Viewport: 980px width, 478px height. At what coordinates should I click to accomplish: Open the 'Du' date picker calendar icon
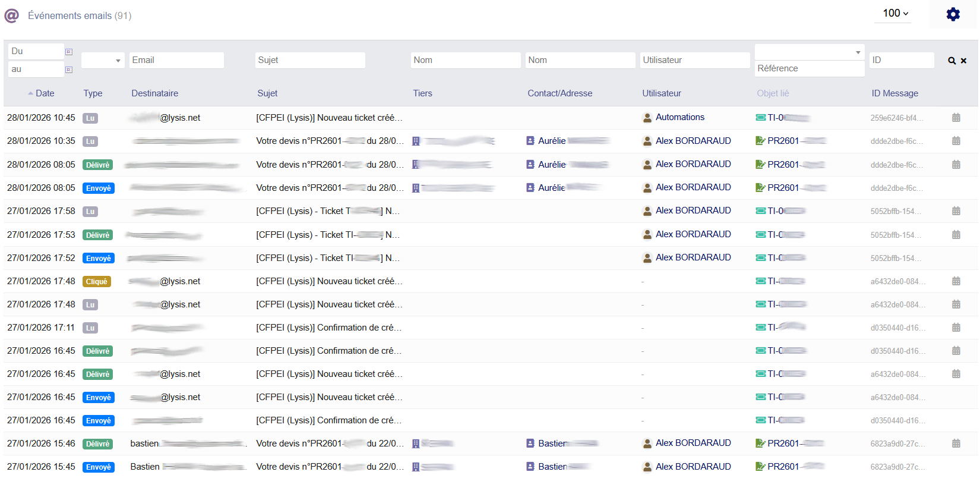click(69, 52)
